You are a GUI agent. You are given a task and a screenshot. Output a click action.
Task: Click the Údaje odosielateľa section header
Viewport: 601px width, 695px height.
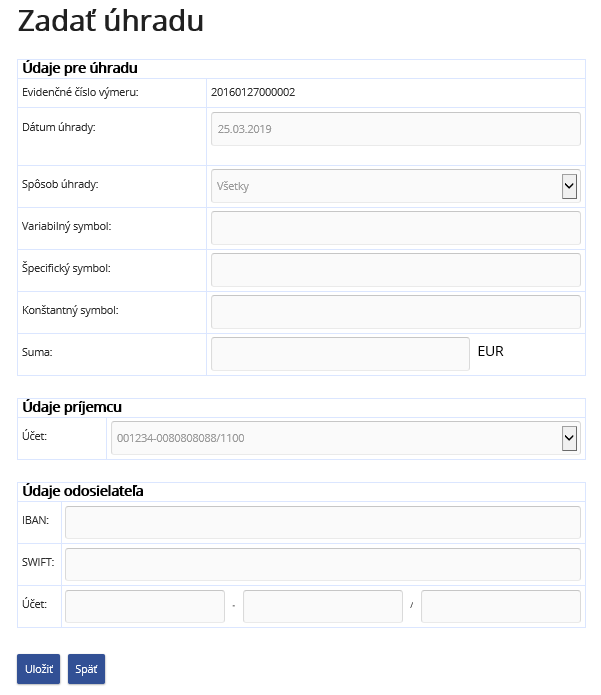tap(83, 491)
